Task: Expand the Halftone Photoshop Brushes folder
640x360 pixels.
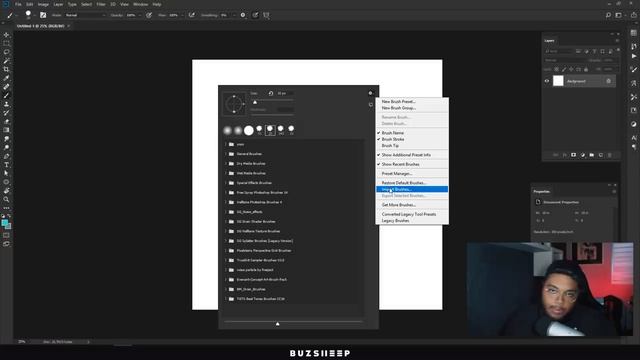Action: 226,202
